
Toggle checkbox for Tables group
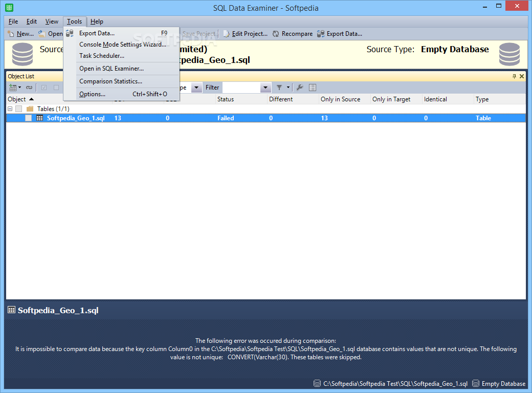(x=18, y=108)
